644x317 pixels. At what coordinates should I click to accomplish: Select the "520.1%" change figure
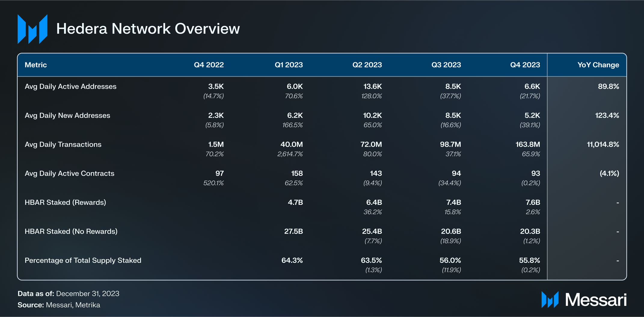pos(213,183)
